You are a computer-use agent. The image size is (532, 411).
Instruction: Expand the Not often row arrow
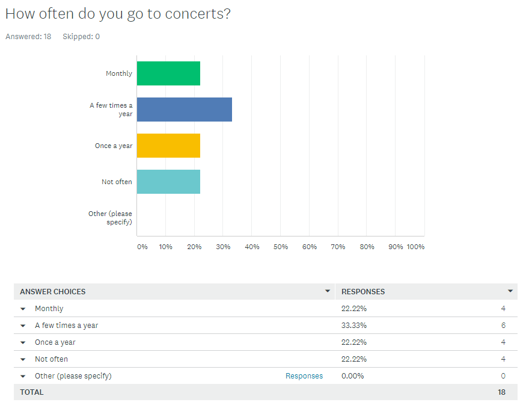(23, 359)
